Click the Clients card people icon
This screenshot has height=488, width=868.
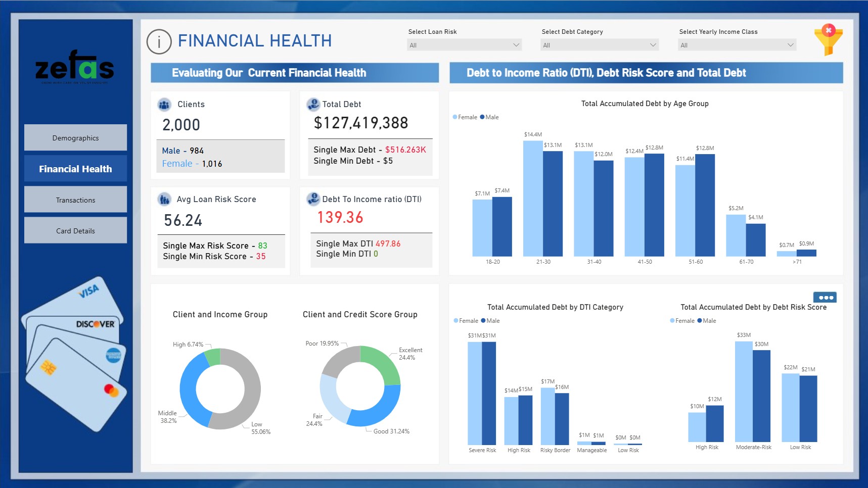pos(164,105)
